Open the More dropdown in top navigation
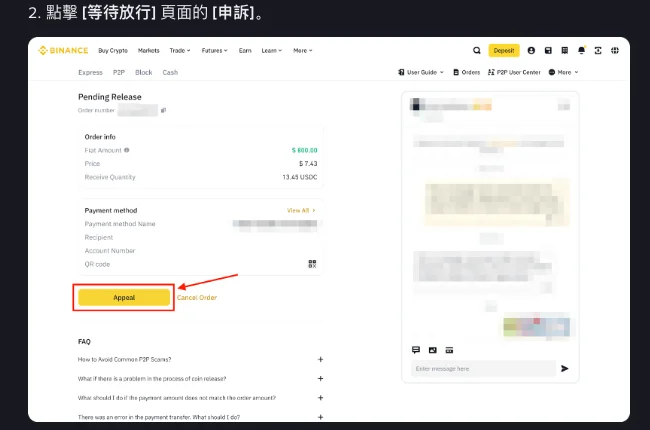Screen dimensions: 650x430 click(303, 51)
